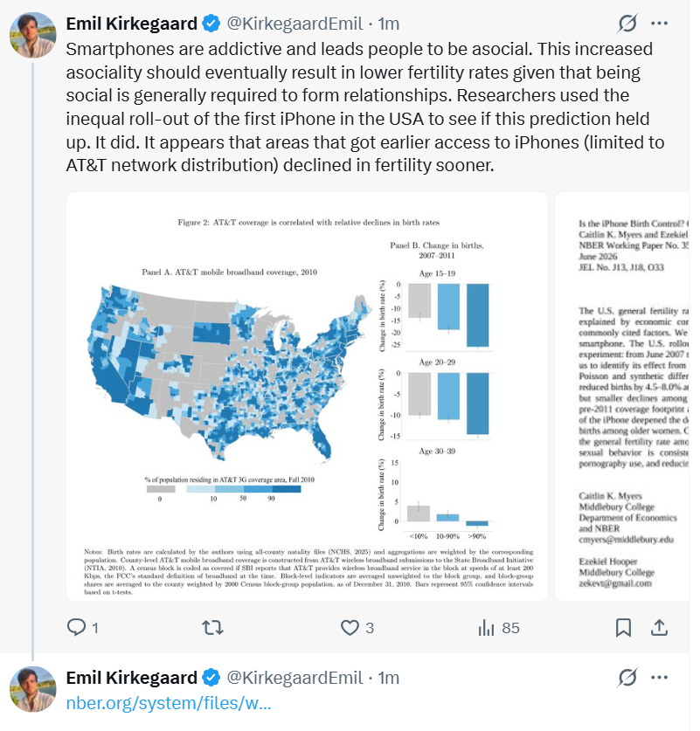Image resolution: width=700 pixels, height=731 pixels.
Task: Click the 1m timestamp on second tweet
Action: (x=388, y=678)
